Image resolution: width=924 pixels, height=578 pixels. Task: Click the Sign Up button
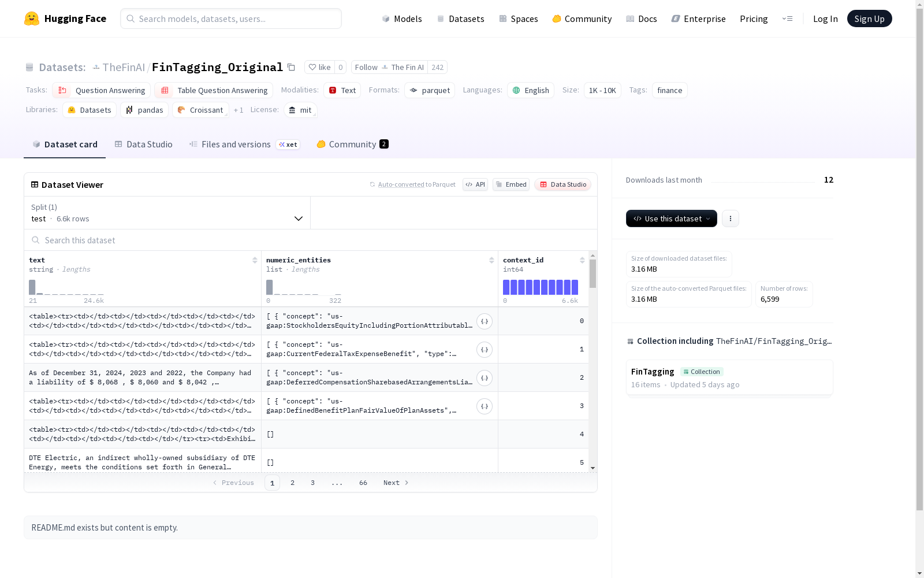click(869, 18)
